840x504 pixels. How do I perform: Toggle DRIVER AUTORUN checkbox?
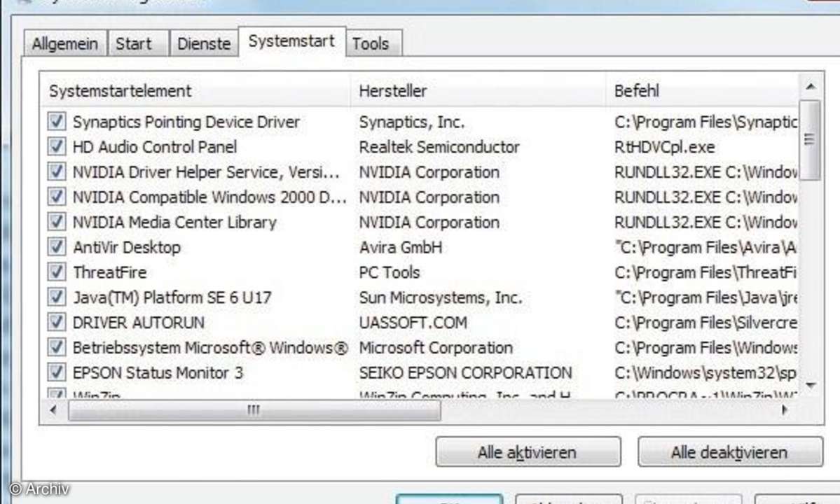(57, 322)
